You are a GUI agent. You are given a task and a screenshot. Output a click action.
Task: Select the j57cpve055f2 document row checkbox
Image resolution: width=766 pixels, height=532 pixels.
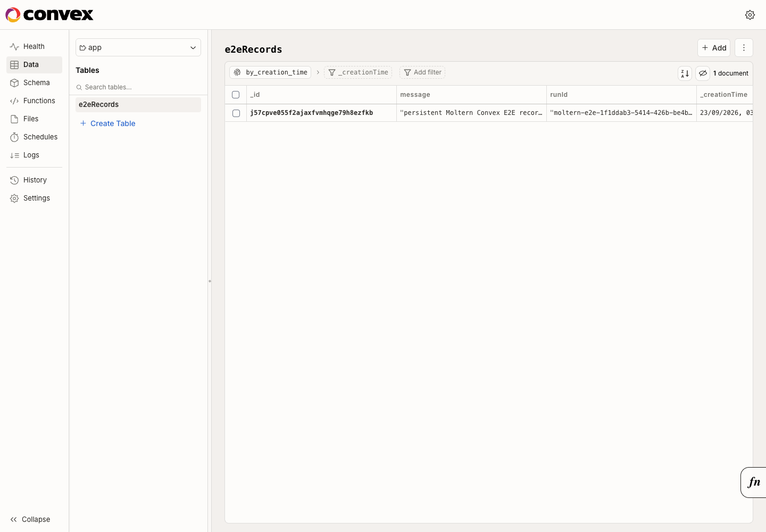point(236,113)
